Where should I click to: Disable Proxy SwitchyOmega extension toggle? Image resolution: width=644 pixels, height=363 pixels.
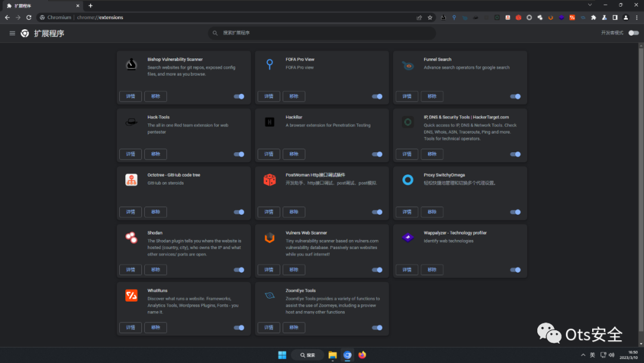[515, 212]
